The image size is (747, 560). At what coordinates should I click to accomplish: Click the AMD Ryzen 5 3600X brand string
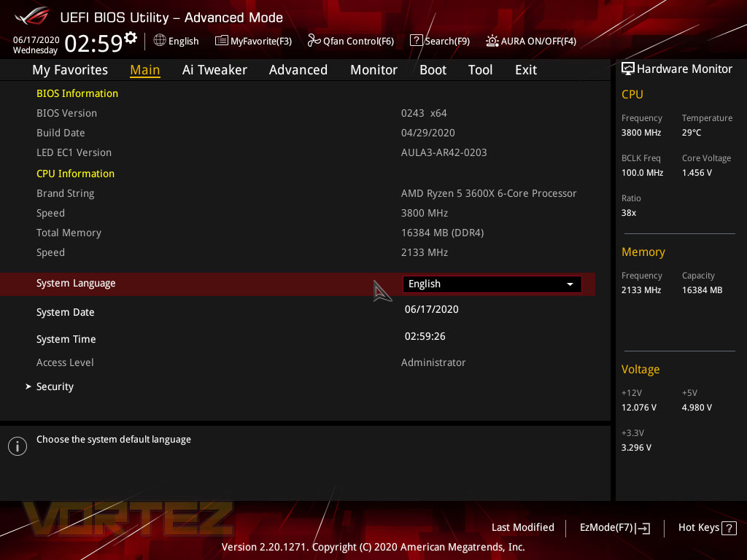coord(489,193)
